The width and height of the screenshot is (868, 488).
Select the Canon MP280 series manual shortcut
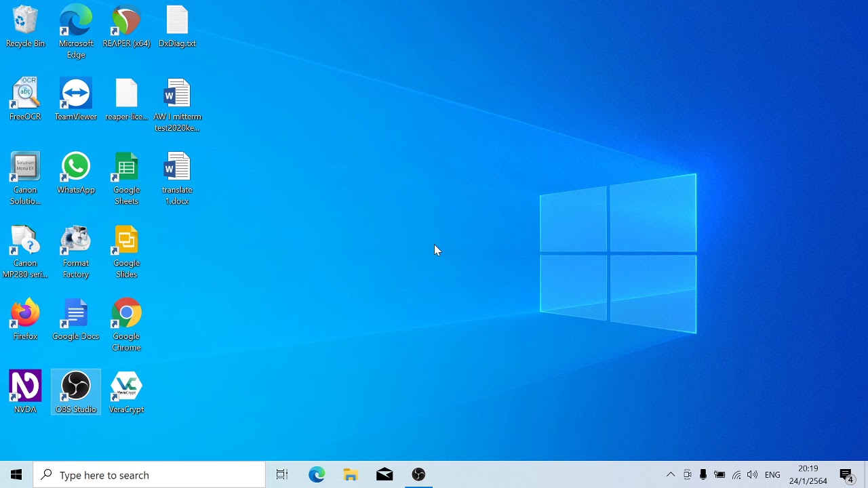[25, 251]
